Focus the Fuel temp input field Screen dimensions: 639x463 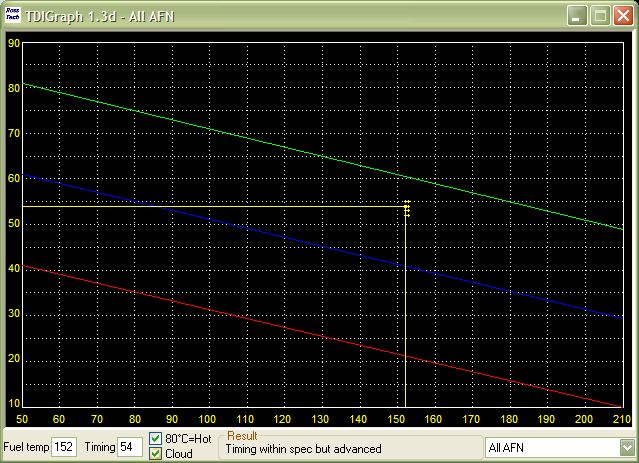coord(64,447)
